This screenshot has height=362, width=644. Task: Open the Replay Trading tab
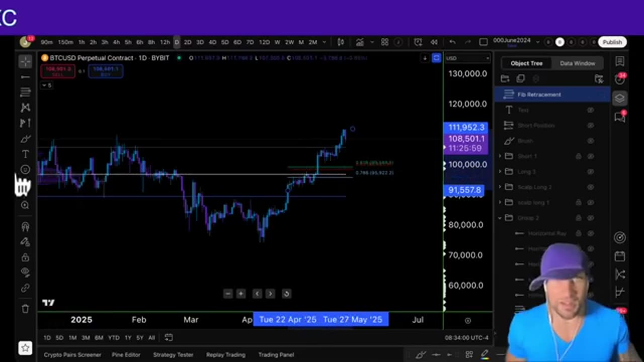(x=225, y=354)
